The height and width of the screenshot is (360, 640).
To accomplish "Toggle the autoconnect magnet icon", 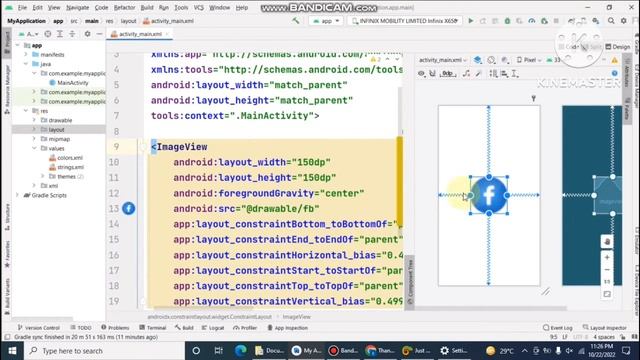I will pos(432,74).
